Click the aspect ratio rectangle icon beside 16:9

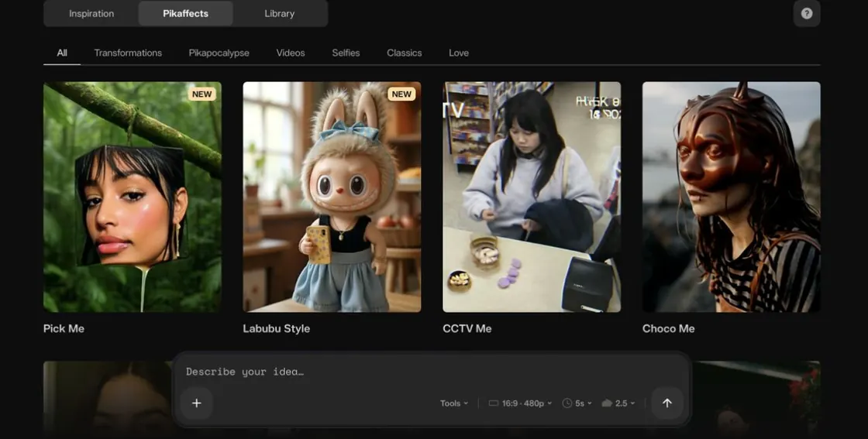pyautogui.click(x=493, y=403)
